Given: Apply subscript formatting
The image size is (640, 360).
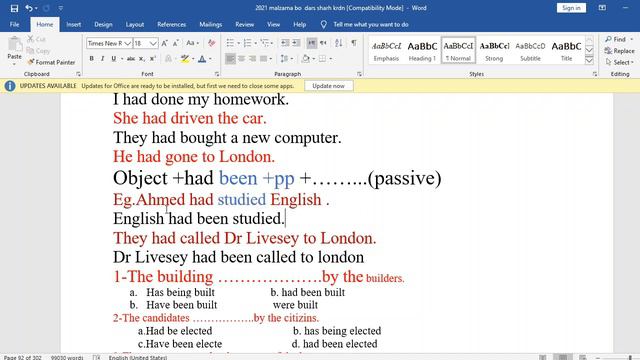Looking at the screenshot, I should pyautogui.click(x=142, y=59).
